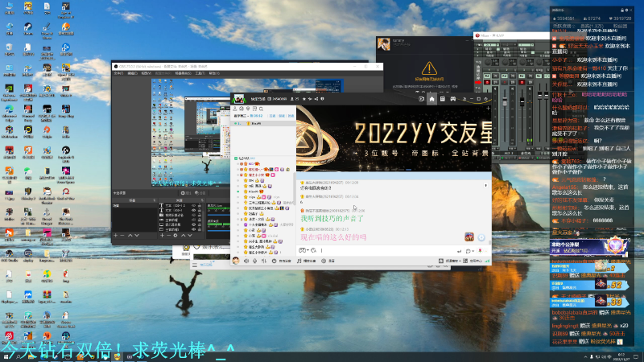Open the Properties button below OBS preview
Screen dimensions: 644x362
[187, 193]
